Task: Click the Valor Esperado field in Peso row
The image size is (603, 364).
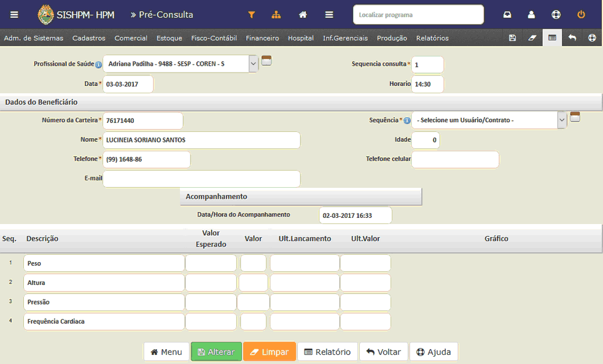Action: pos(211,263)
